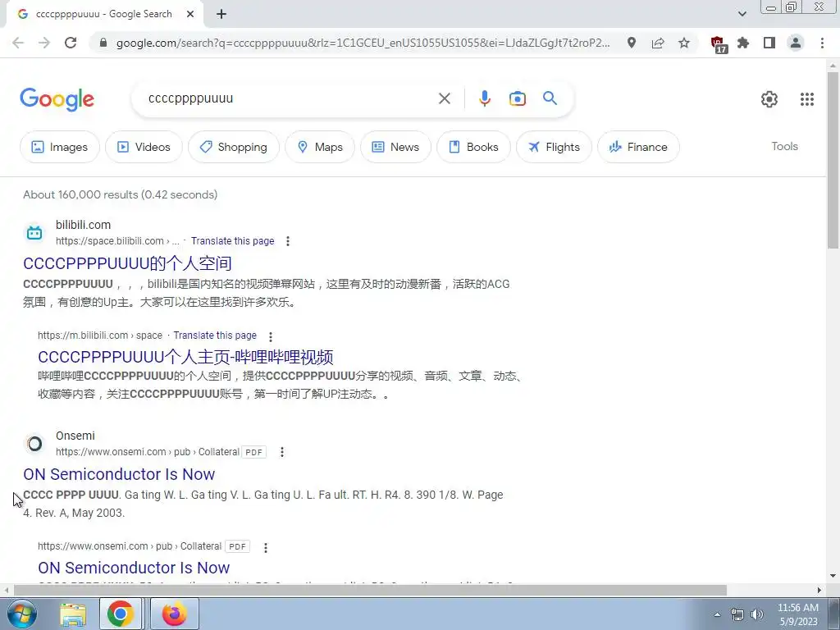This screenshot has width=840, height=630.
Task: Open the volume speaker tray icon
Action: [756, 614]
